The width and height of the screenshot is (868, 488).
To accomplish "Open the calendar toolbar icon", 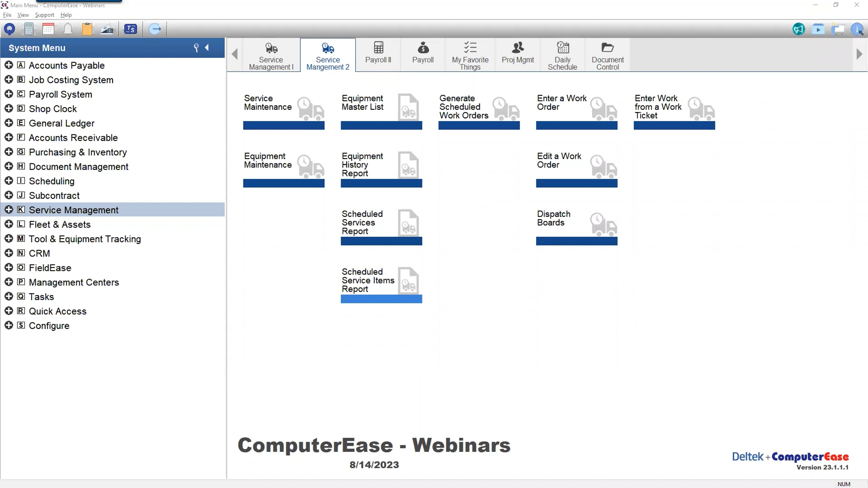I will coord(48,29).
